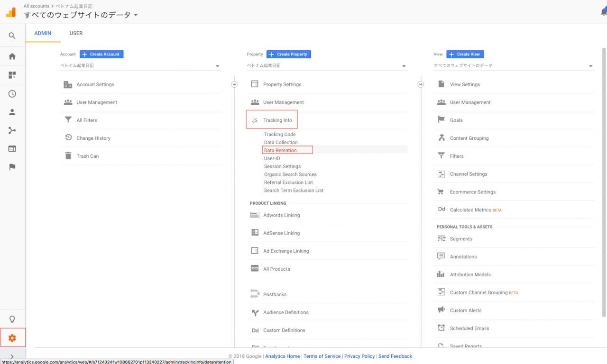Open Discover lightbulb icon in sidebar
Screen dimensions: 607x364
tap(12, 319)
